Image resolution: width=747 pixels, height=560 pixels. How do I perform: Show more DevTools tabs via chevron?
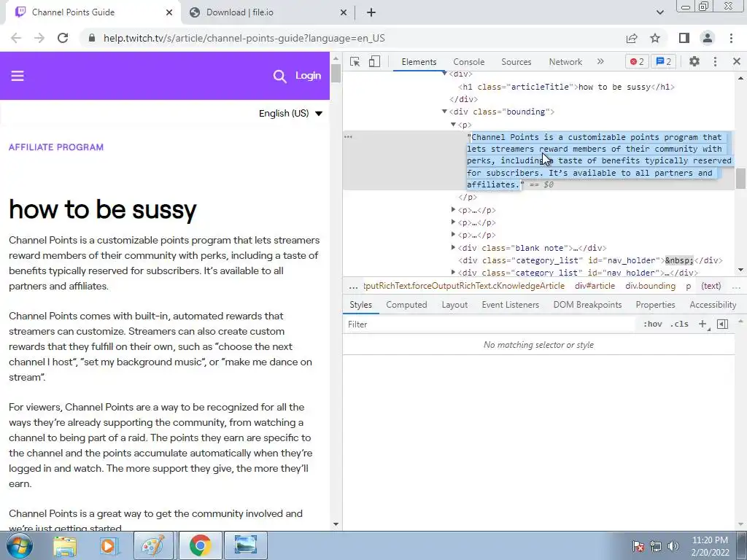[600, 61]
